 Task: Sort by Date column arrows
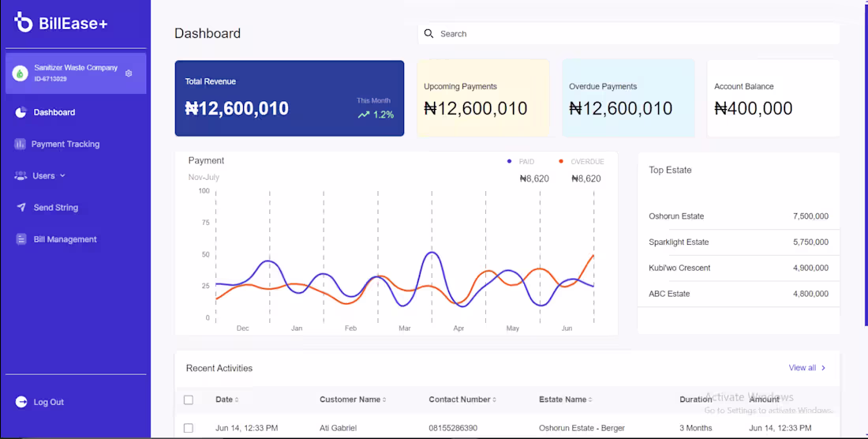point(237,400)
